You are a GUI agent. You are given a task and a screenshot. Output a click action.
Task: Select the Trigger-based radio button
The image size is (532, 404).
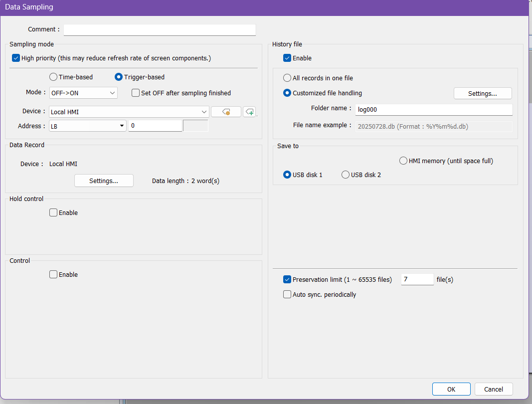point(119,77)
